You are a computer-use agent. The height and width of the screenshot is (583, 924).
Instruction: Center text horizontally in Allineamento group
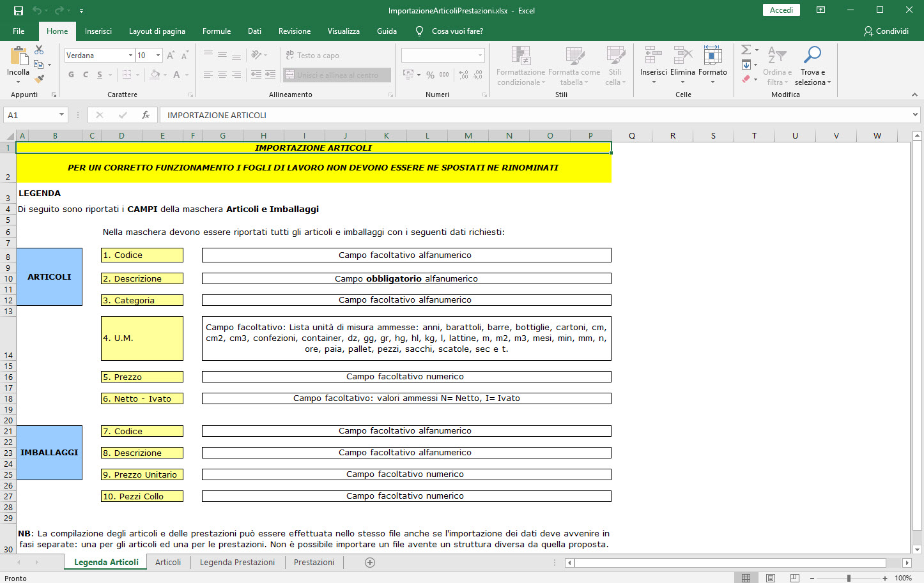[x=222, y=75]
